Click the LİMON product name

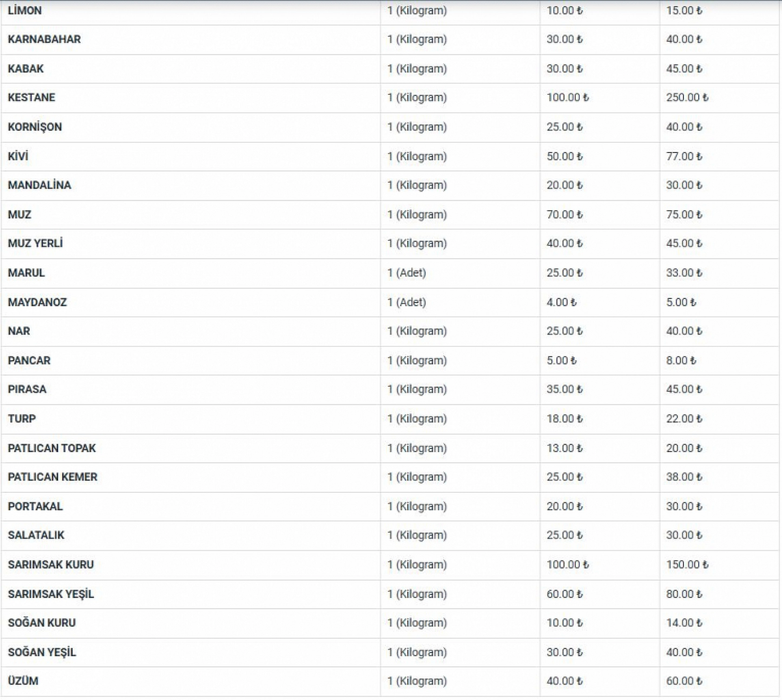tap(25, 10)
